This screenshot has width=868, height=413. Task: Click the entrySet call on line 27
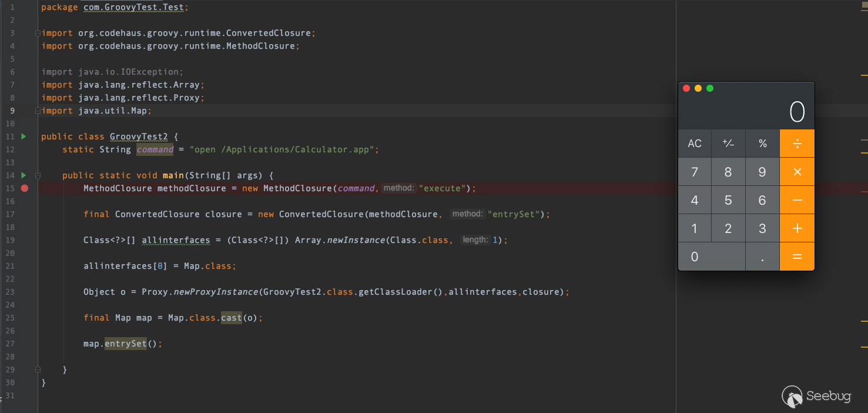[125, 344]
